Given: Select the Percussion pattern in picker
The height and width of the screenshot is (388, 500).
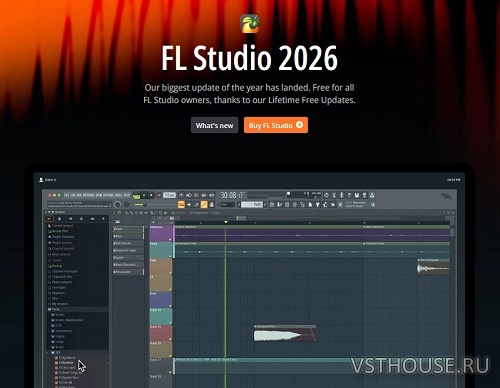Looking at the screenshot, I should 129,272.
